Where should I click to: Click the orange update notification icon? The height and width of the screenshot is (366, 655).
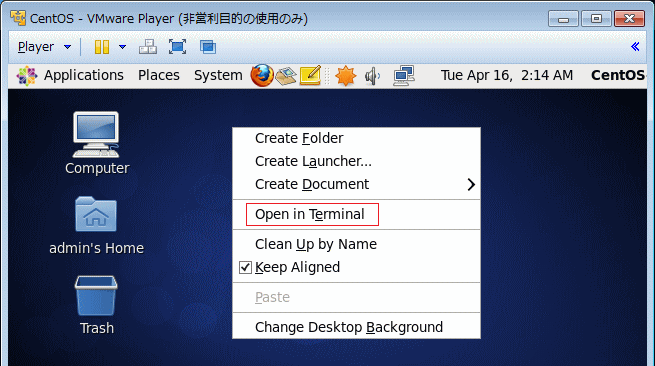click(x=346, y=76)
